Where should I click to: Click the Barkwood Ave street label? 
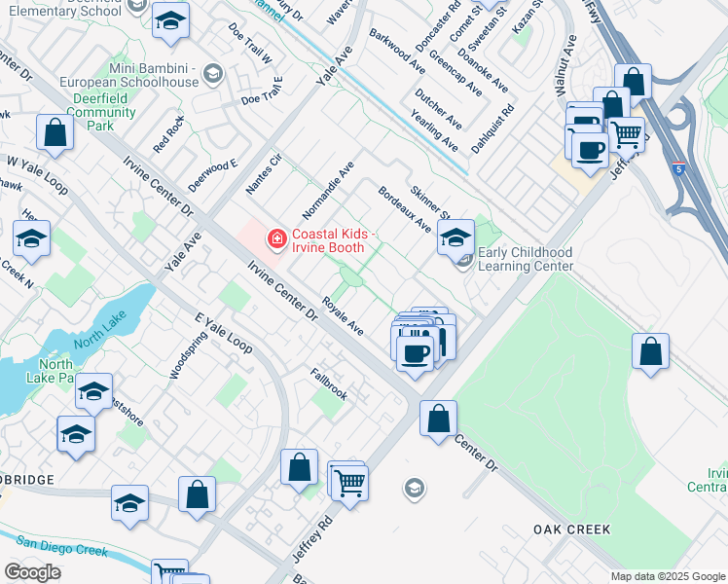tap(397, 52)
